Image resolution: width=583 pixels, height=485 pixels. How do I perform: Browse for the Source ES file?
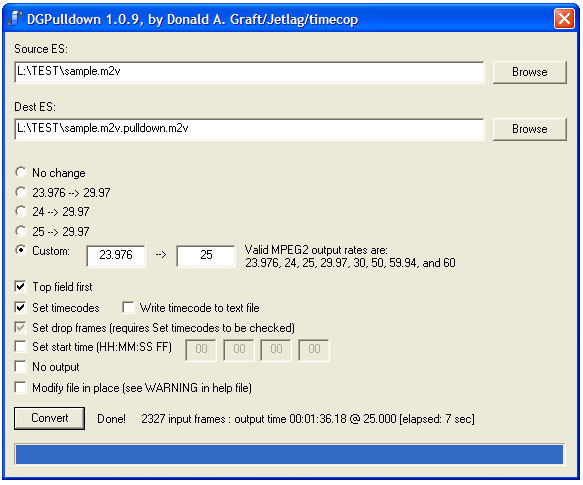pos(529,72)
